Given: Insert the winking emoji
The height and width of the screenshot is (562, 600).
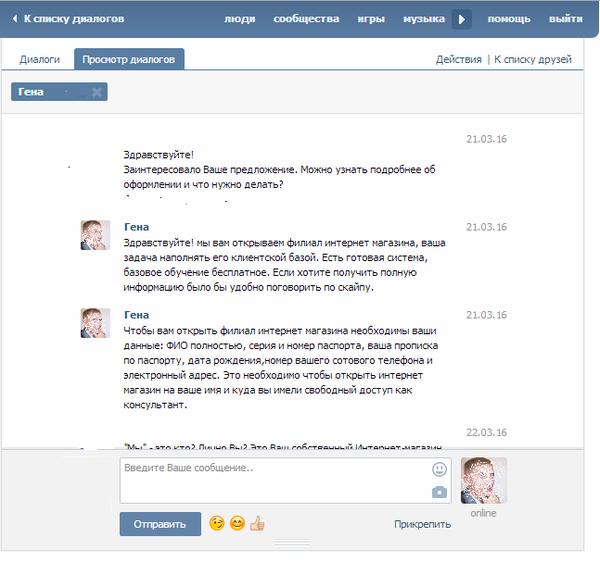Looking at the screenshot, I should 216,523.
